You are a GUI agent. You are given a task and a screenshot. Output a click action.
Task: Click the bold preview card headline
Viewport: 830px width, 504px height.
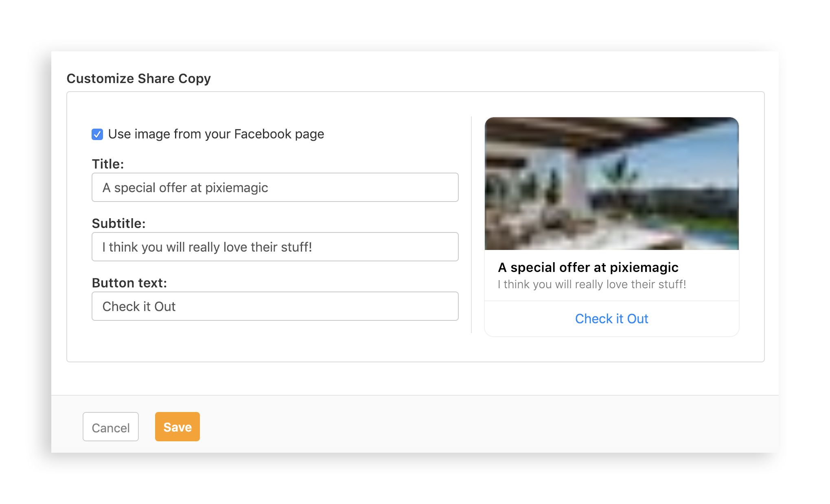coord(588,267)
